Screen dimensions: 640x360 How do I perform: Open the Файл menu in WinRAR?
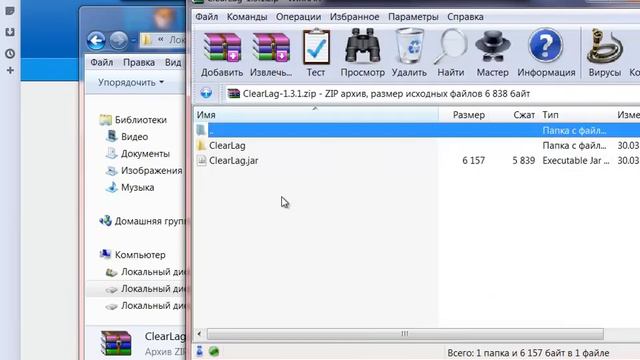(x=207, y=17)
